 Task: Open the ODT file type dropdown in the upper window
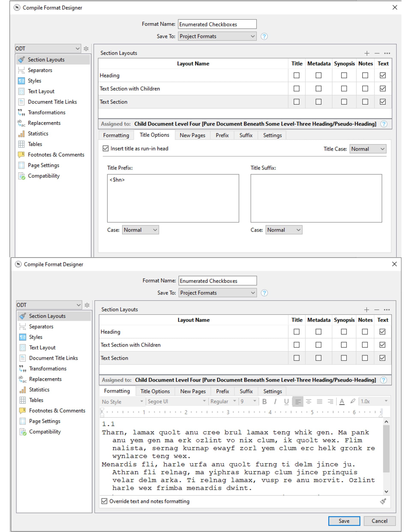[x=48, y=48]
